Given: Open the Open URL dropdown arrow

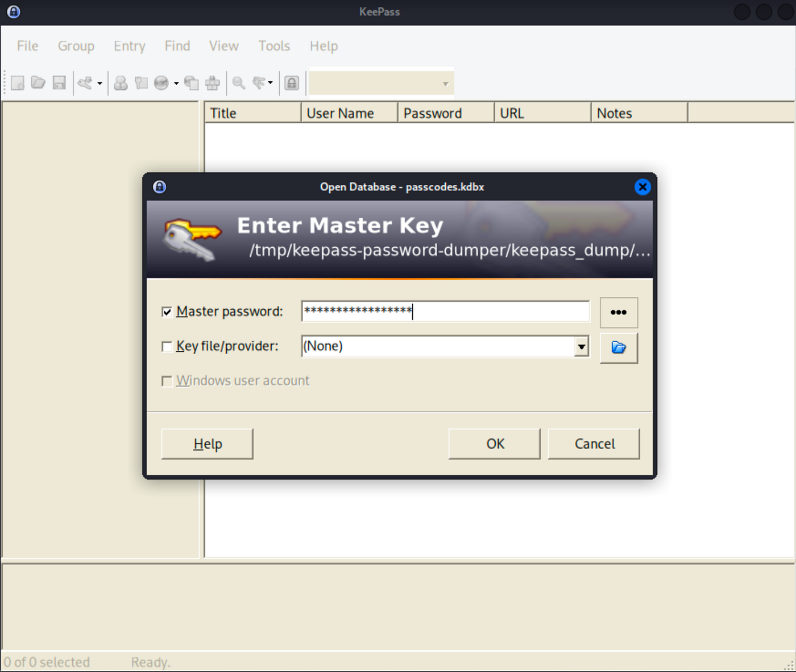Looking at the screenshot, I should [176, 83].
